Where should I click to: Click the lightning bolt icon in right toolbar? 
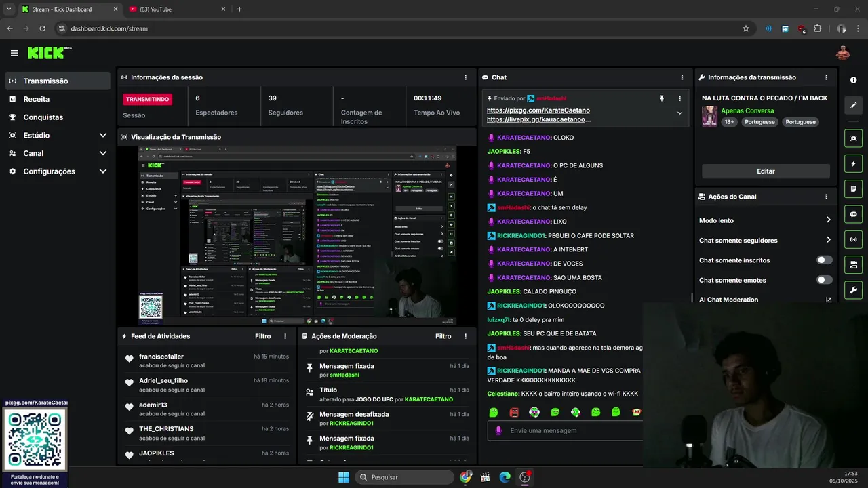853,163
